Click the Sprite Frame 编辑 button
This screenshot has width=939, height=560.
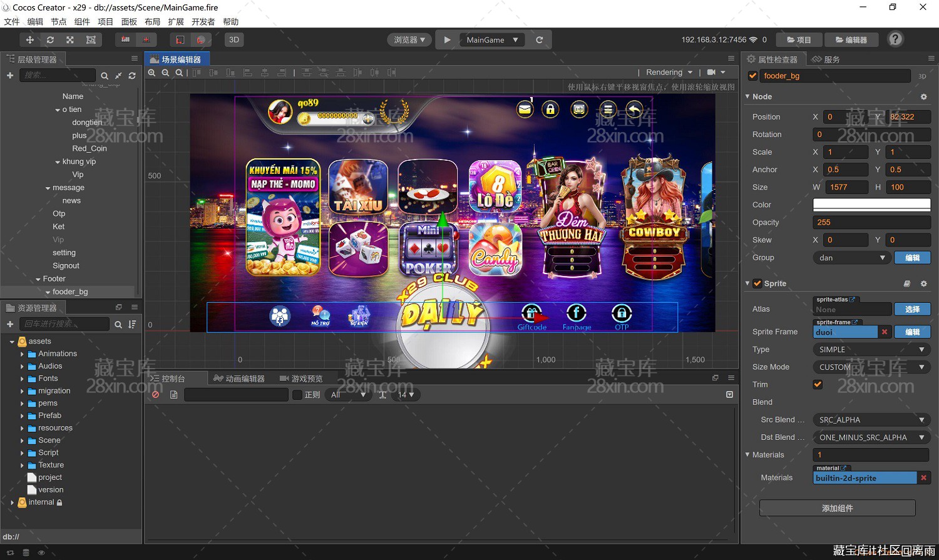pyautogui.click(x=913, y=332)
